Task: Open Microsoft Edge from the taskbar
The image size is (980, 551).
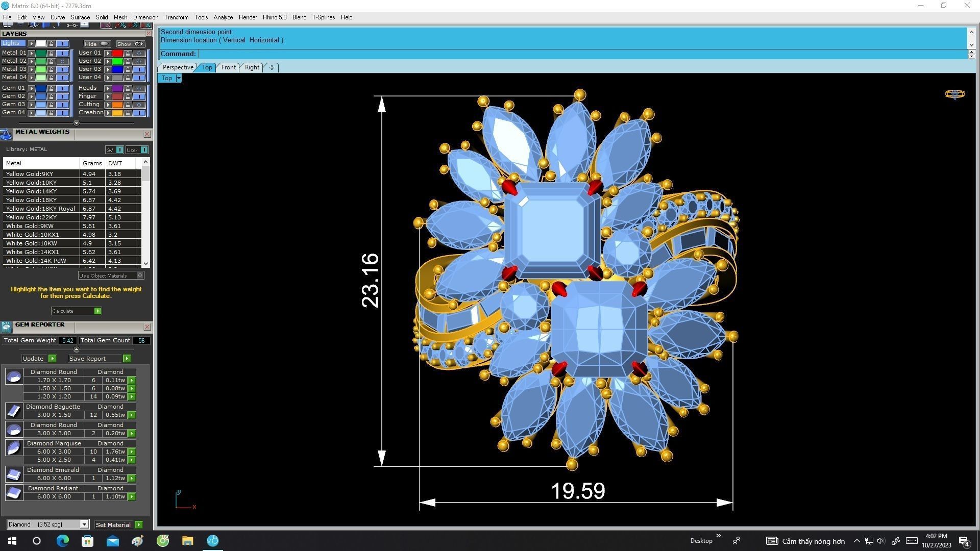Action: [x=62, y=541]
